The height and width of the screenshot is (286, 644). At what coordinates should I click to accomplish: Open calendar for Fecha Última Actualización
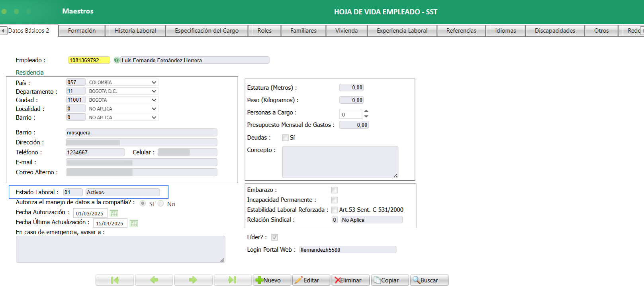[x=134, y=223]
